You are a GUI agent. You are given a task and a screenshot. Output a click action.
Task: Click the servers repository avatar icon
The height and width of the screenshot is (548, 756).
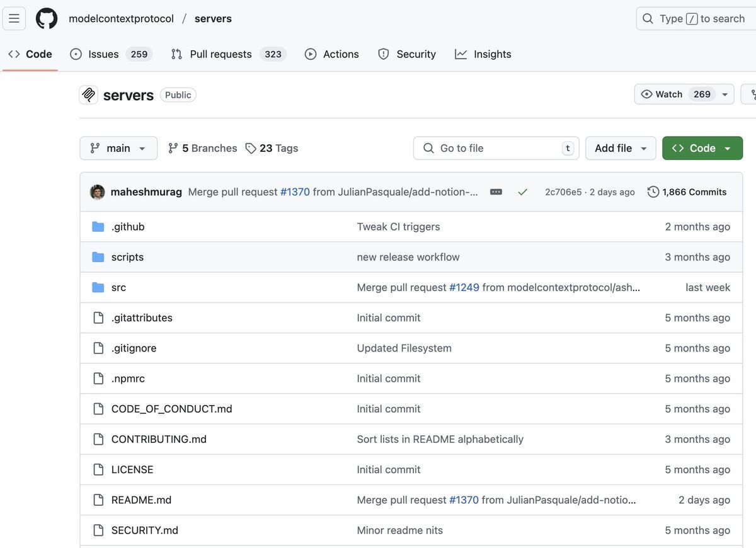[88, 94]
